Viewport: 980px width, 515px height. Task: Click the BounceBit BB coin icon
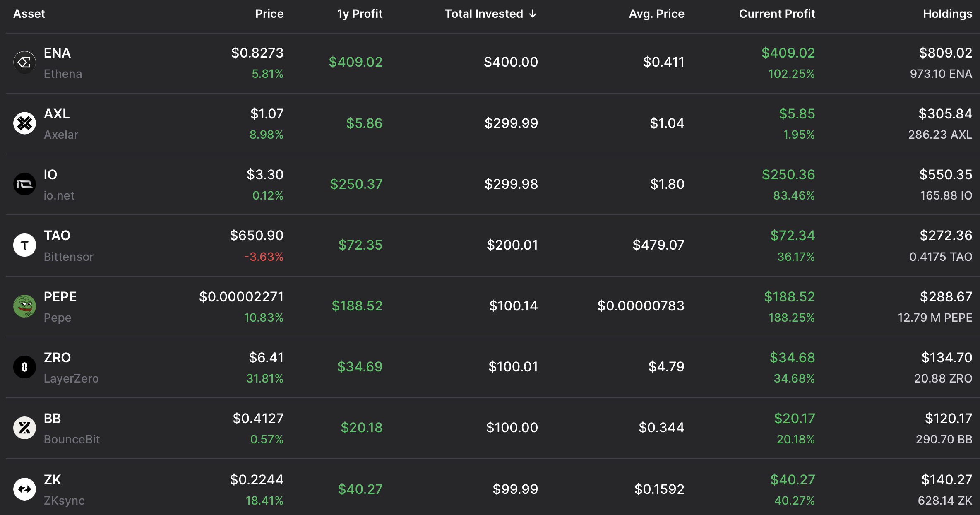(x=24, y=428)
